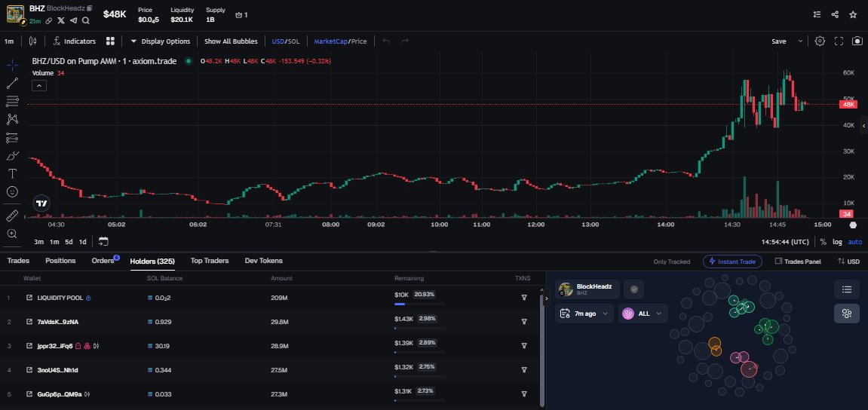Image resolution: width=868 pixels, height=410 pixels.
Task: Select the pattern drawing tool
Action: pyautogui.click(x=12, y=119)
